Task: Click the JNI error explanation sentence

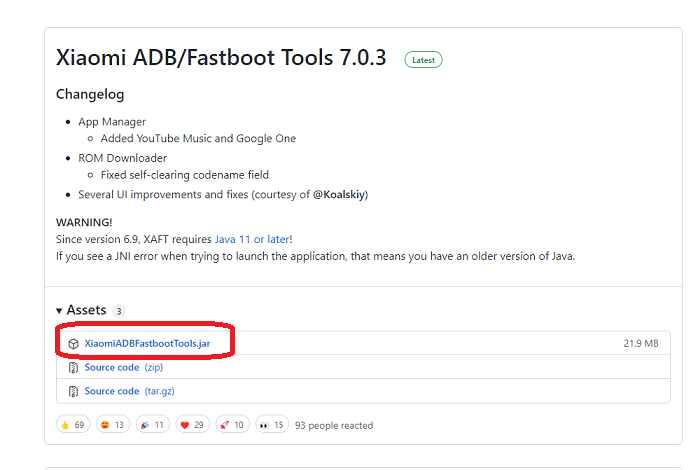Action: pyautogui.click(x=316, y=256)
